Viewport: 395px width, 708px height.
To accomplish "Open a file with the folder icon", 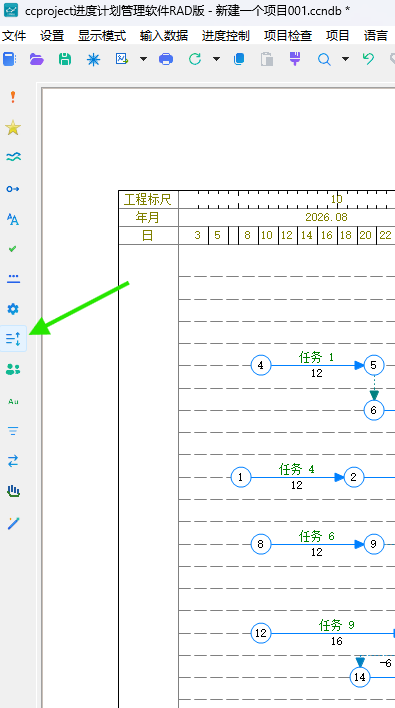I will coord(37,59).
